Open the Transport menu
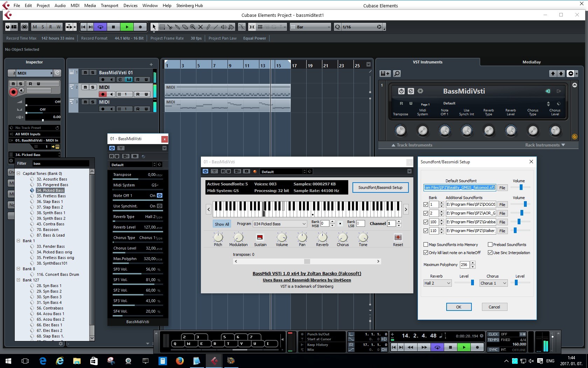 110,6
